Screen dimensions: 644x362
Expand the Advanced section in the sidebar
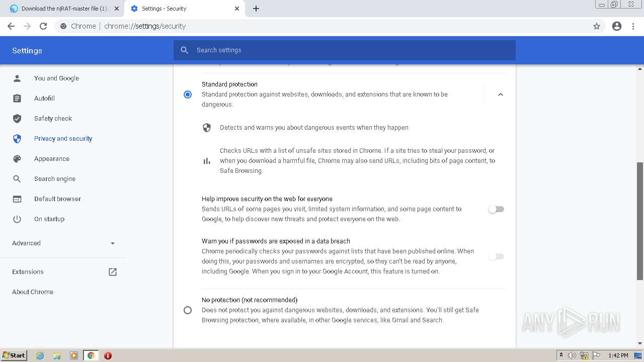(63, 243)
